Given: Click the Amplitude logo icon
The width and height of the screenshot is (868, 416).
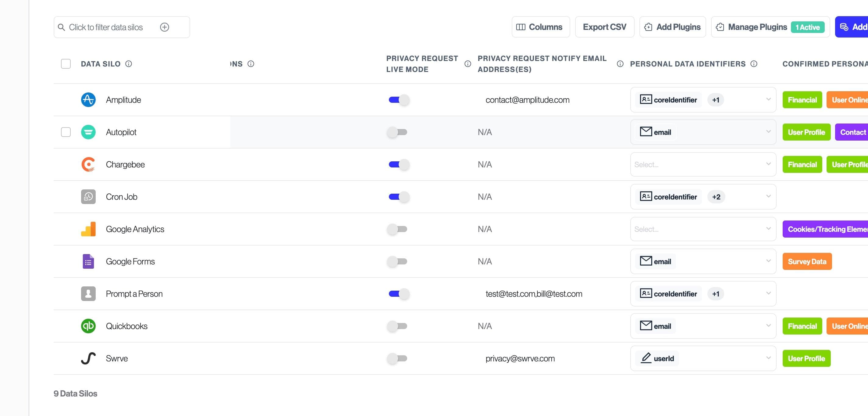Looking at the screenshot, I should click(x=88, y=100).
